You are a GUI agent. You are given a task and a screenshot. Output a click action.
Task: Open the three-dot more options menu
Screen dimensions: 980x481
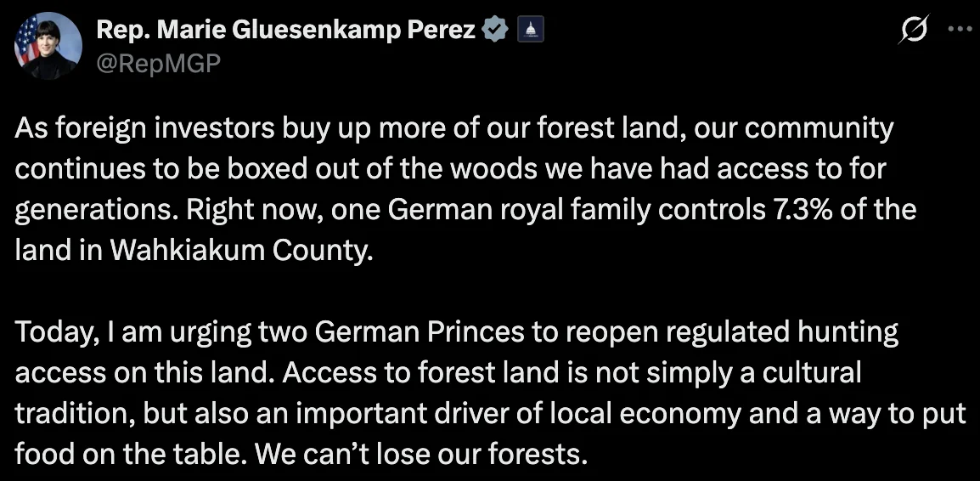[x=958, y=28]
